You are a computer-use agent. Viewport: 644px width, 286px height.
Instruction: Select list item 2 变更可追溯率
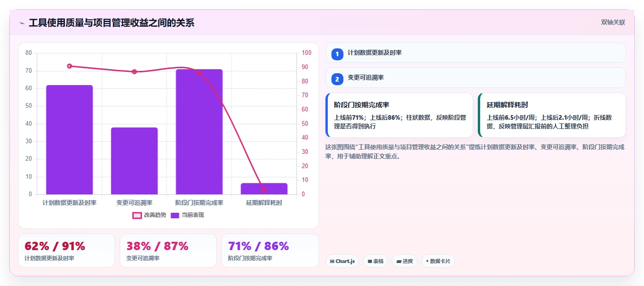coord(476,77)
